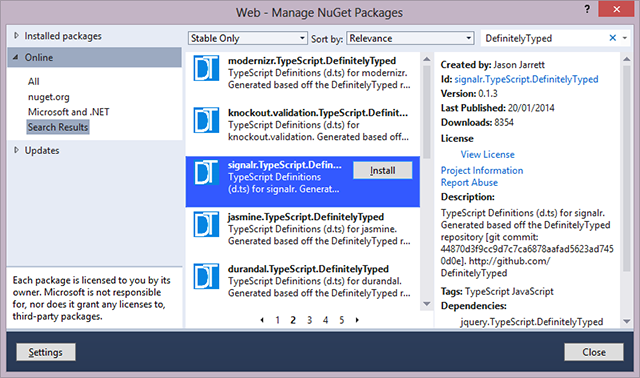The height and width of the screenshot is (378, 640).
Task: Click the modernizr package DT icon
Action: click(206, 68)
